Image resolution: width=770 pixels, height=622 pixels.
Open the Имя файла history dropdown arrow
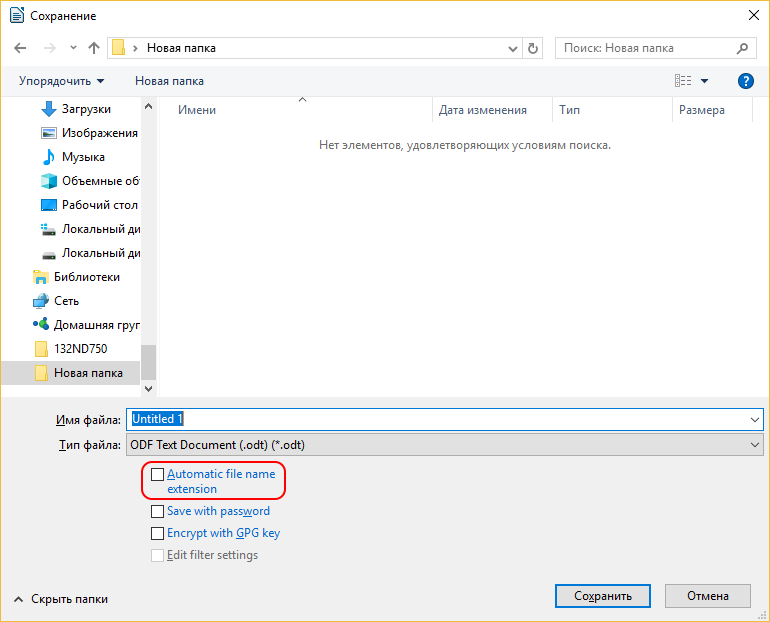click(x=754, y=419)
